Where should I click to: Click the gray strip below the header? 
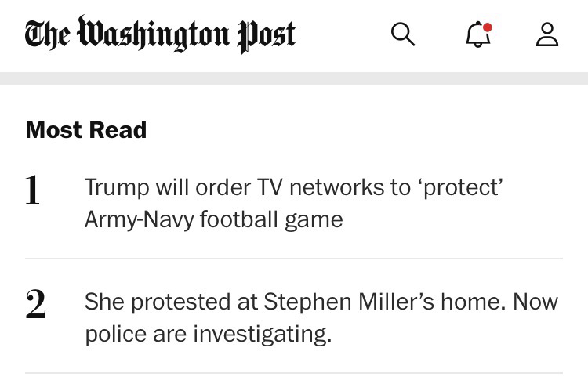tap(294, 78)
